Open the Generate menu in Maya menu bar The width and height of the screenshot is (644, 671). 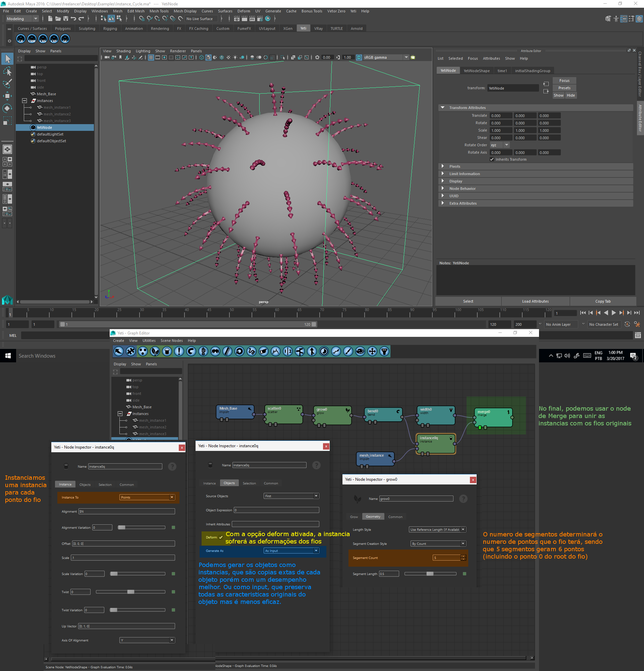(273, 11)
